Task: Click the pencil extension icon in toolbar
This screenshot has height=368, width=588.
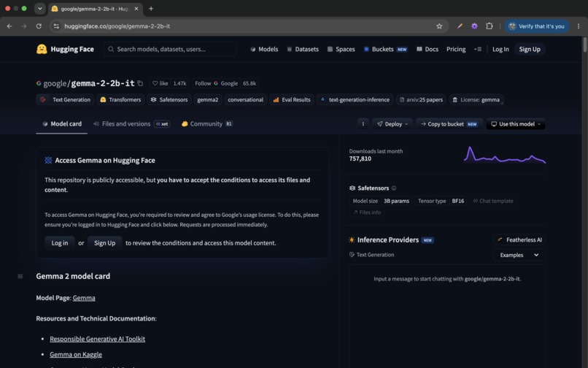Action: tap(460, 26)
